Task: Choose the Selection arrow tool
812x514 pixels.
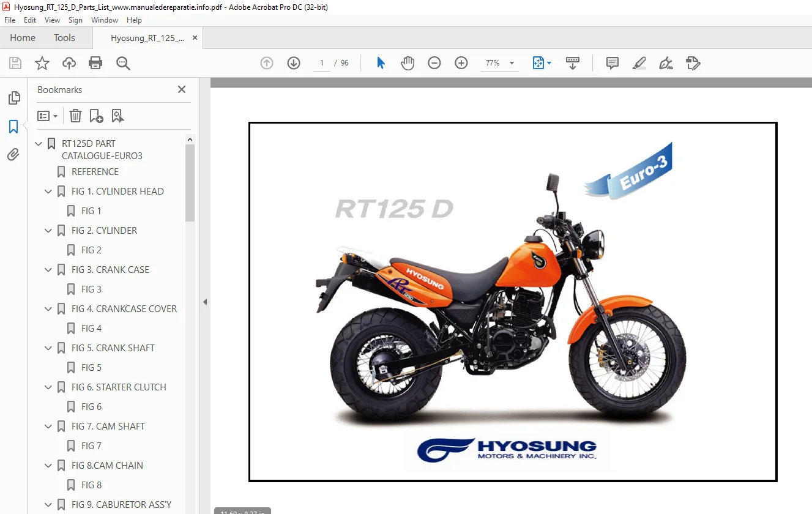Action: (x=381, y=63)
